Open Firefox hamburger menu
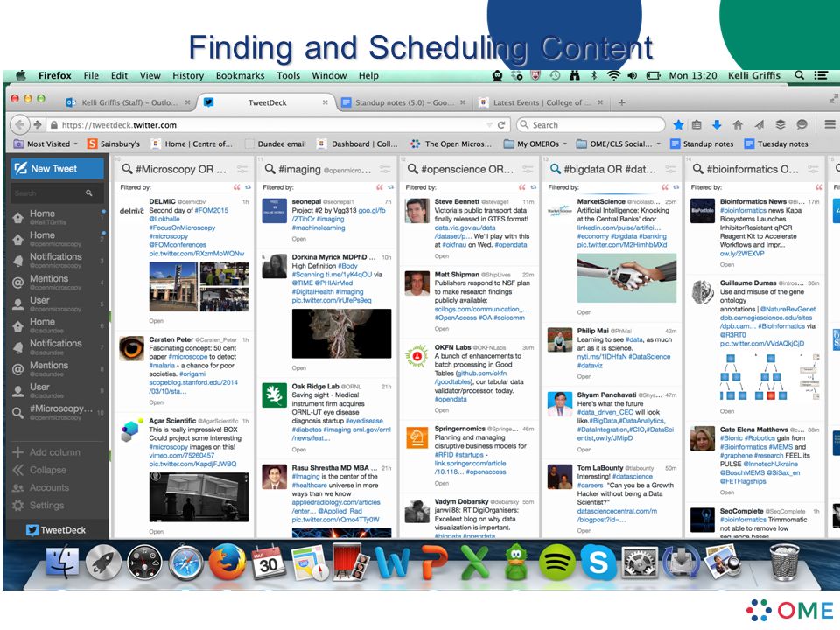Viewport: 840px width, 630px height. (829, 125)
